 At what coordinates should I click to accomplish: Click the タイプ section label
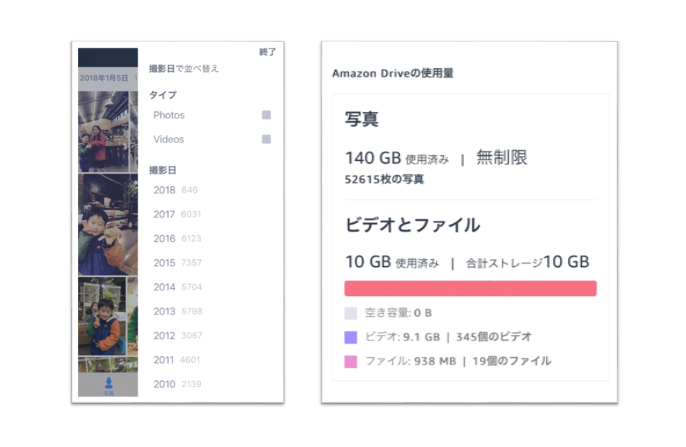coord(163,95)
